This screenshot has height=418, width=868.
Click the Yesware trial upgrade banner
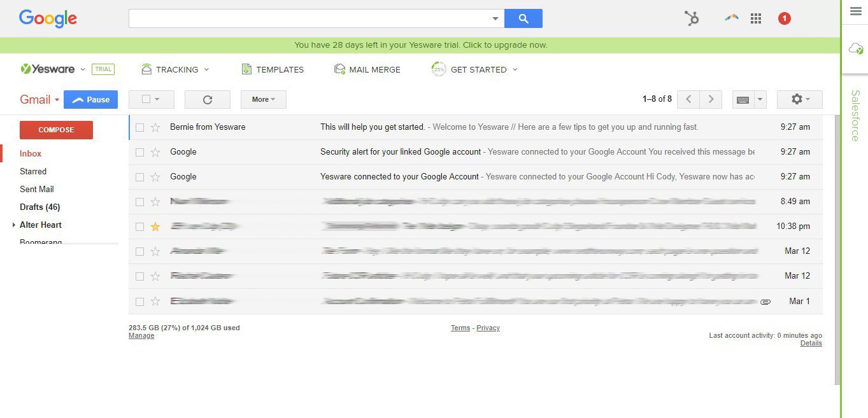(420, 45)
